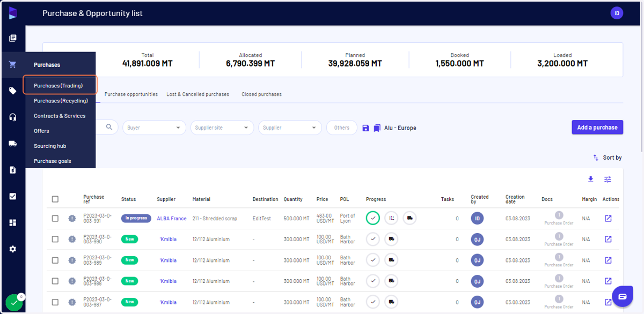This screenshot has height=314, width=644.
Task: Open the headset support sidebar icon
Action: (13, 117)
